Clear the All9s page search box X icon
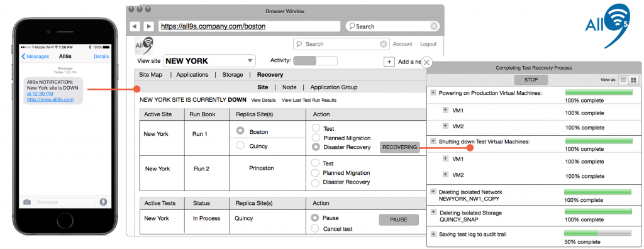Screen dimensions: 644x249 (383, 44)
